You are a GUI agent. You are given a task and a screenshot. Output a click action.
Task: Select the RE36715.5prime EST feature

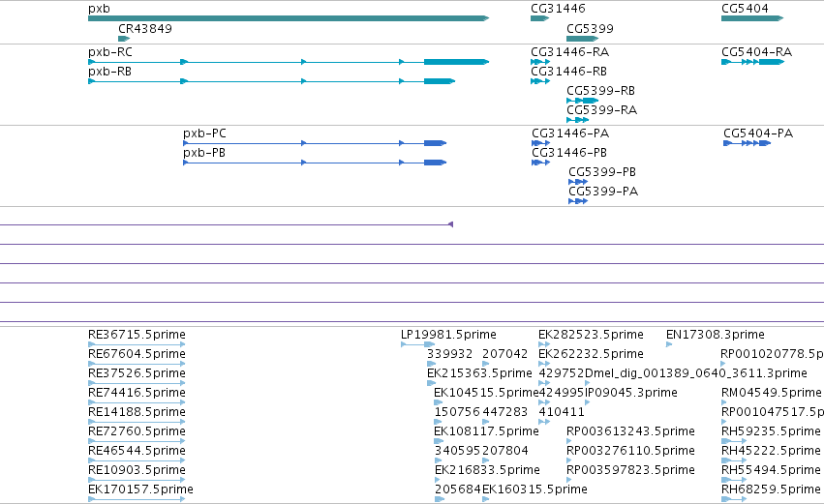[x=137, y=344]
